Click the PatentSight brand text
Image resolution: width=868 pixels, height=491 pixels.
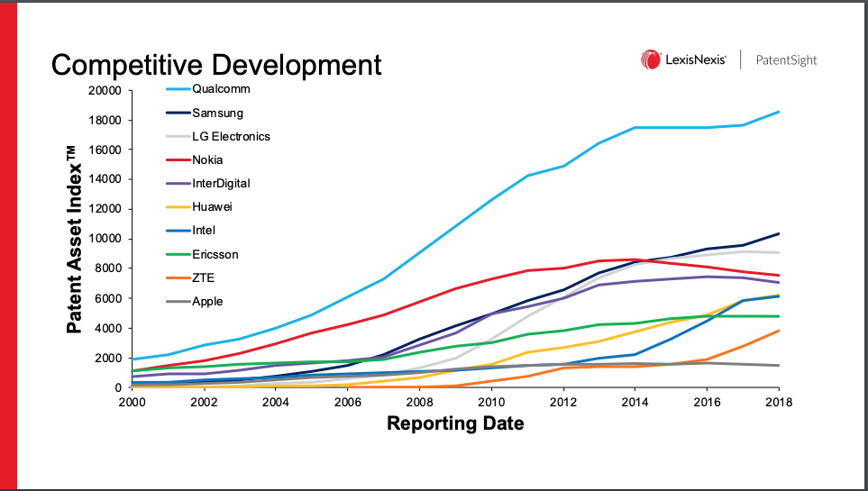[786, 60]
